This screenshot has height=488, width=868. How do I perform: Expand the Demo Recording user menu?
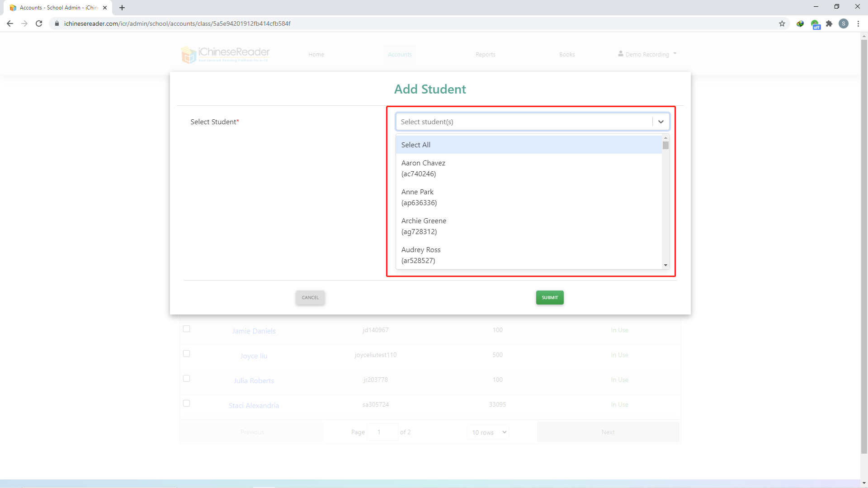coord(647,54)
